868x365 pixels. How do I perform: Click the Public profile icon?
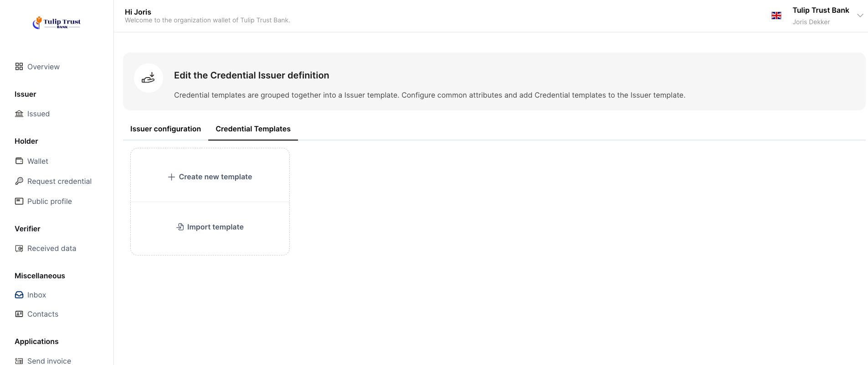[19, 201]
